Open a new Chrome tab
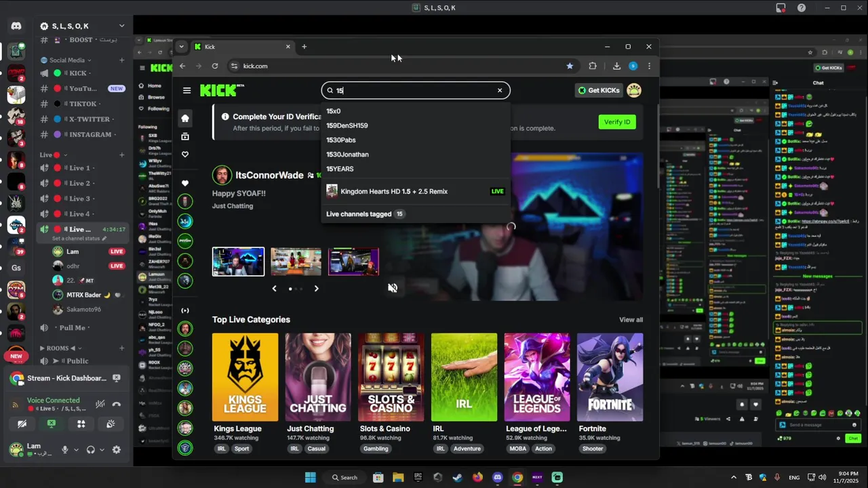 pyautogui.click(x=304, y=47)
